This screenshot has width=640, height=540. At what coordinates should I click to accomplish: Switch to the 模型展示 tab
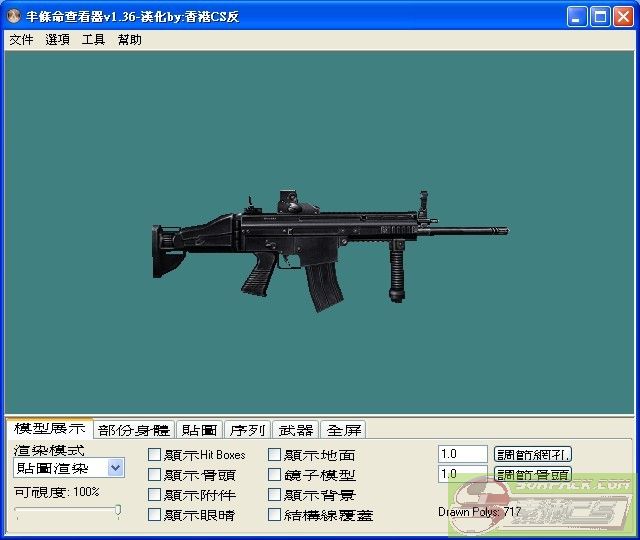(x=49, y=428)
